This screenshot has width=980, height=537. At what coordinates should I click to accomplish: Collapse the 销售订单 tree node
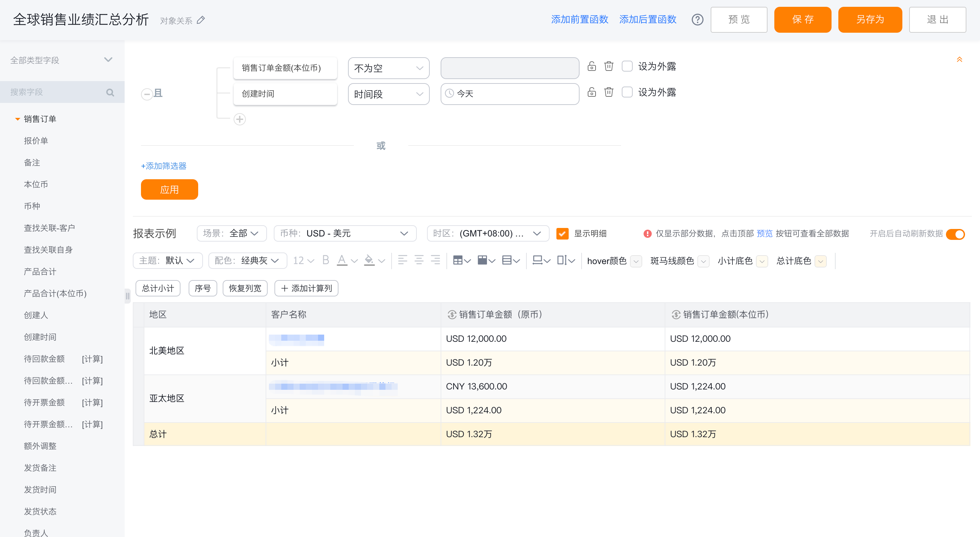pyautogui.click(x=17, y=119)
